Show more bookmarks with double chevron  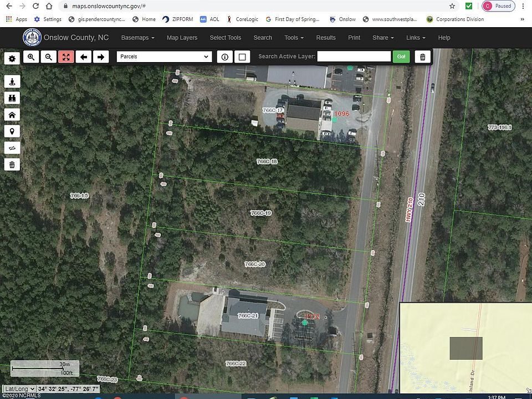click(x=523, y=19)
